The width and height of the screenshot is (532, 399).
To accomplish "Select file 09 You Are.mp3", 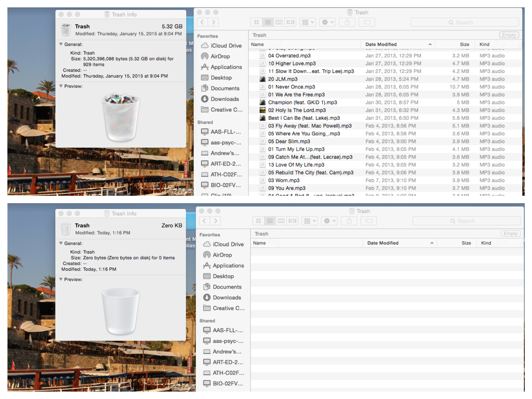I will pyautogui.click(x=385, y=188).
